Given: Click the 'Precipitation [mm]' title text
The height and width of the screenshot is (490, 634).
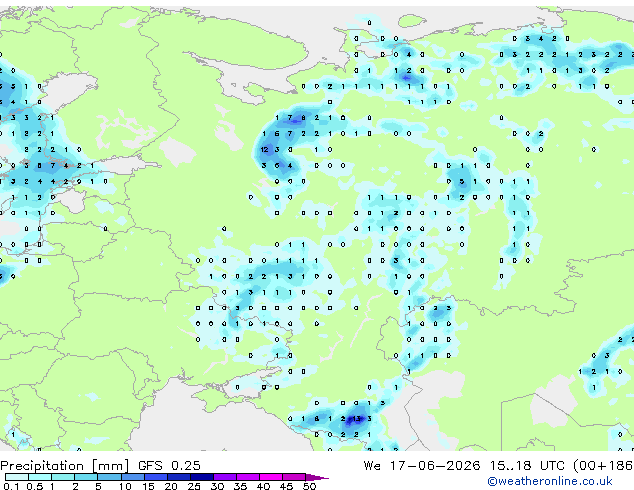Looking at the screenshot, I should 64,466.
